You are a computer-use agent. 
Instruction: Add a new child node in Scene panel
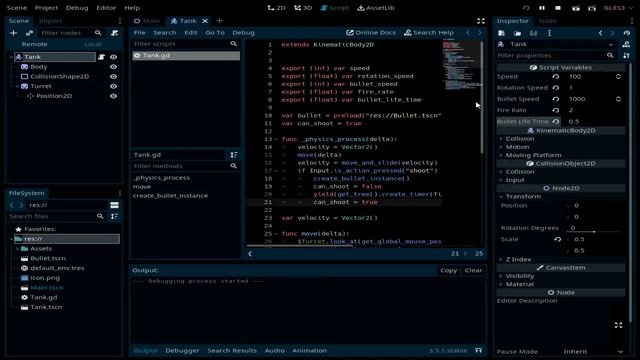[x=13, y=33]
